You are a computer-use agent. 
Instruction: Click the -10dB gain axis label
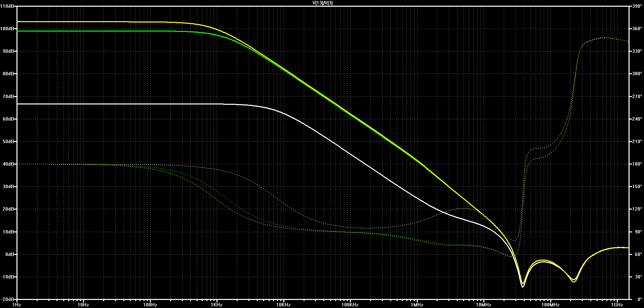8,277
